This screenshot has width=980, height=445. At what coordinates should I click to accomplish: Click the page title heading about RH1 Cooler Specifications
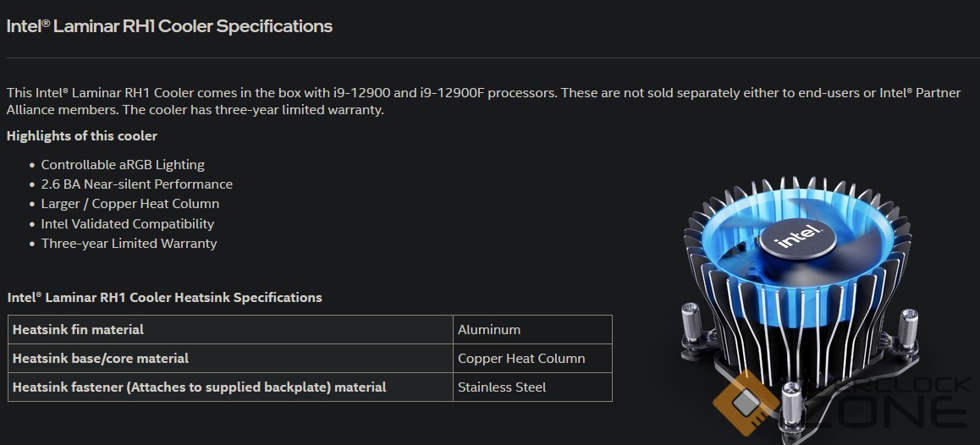pos(169,26)
